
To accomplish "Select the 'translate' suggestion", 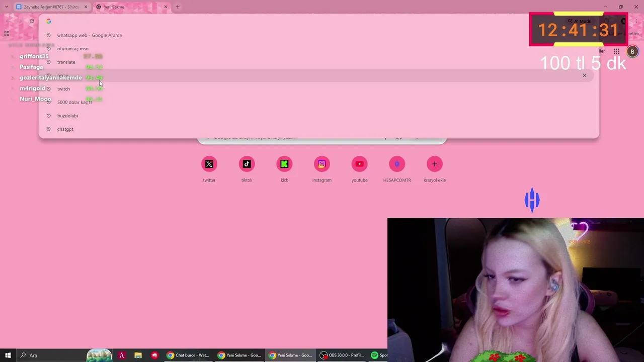I will point(319,62).
